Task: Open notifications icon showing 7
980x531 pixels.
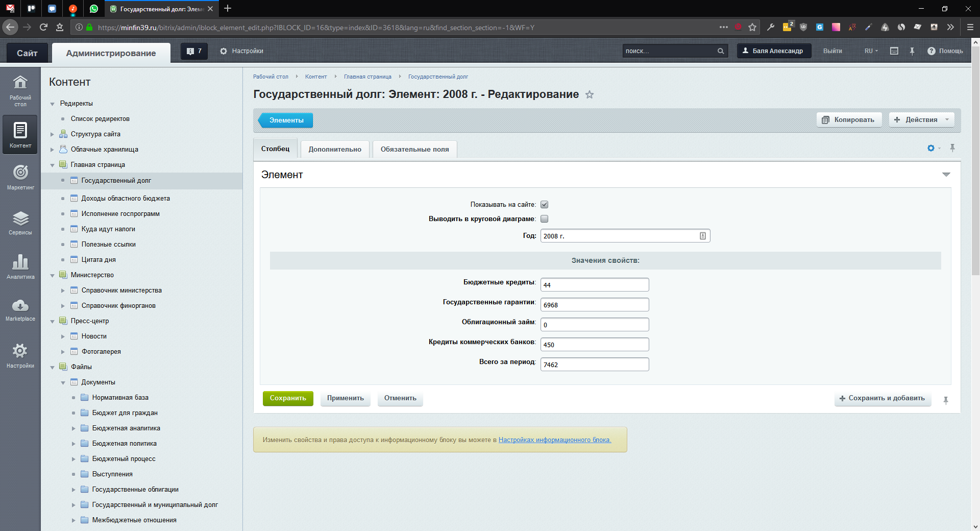Action: (x=194, y=51)
